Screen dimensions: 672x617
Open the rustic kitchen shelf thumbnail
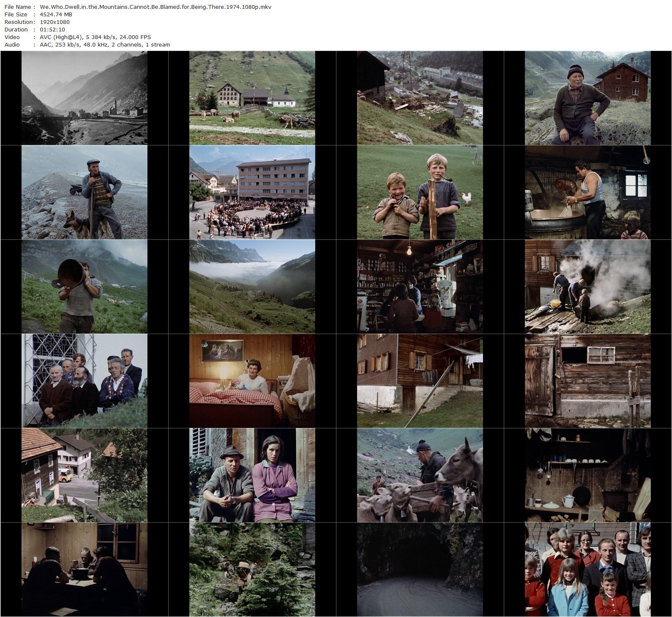click(x=588, y=471)
